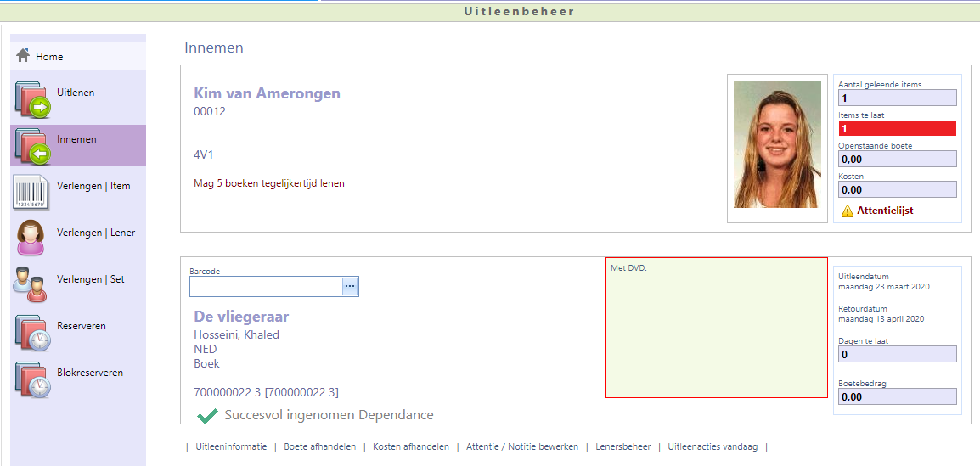Click the Openstaande boete value field
The image size is (980, 466).
click(x=898, y=159)
